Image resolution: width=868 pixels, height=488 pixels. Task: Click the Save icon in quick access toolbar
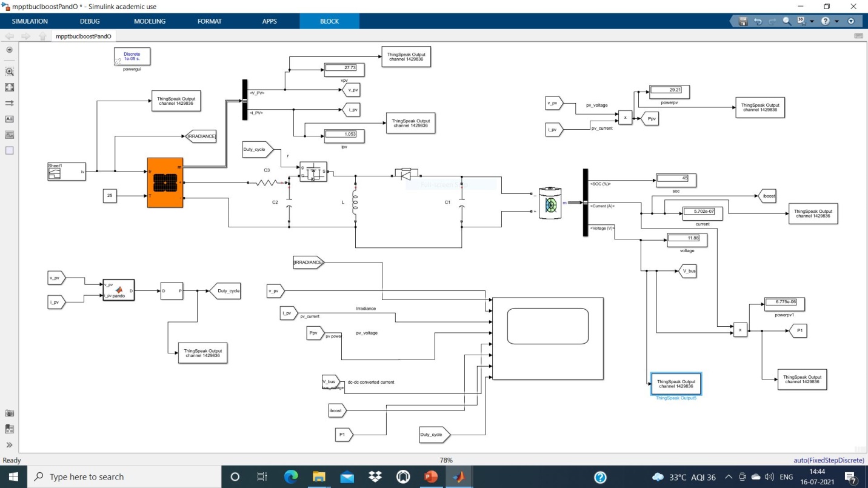743,21
